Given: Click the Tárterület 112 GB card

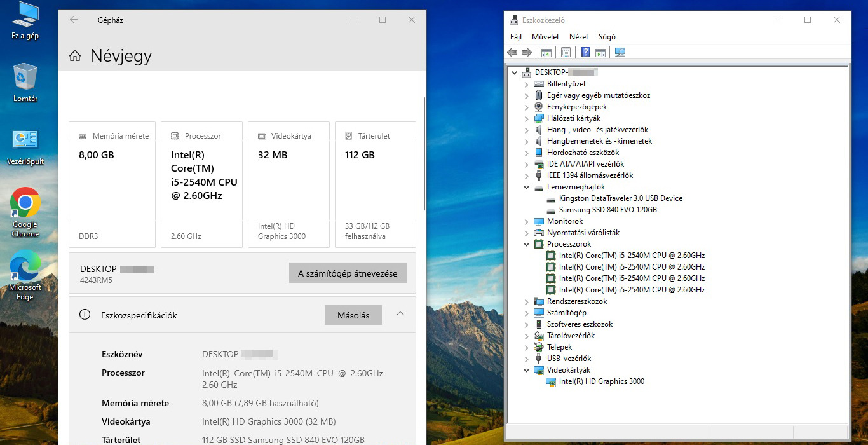Looking at the screenshot, I should (376, 184).
